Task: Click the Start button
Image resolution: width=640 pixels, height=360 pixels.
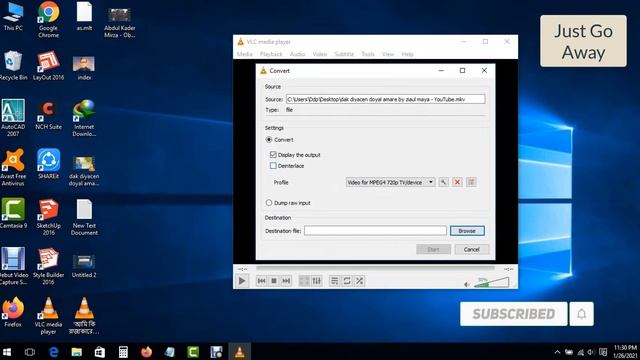Action: (x=433, y=249)
